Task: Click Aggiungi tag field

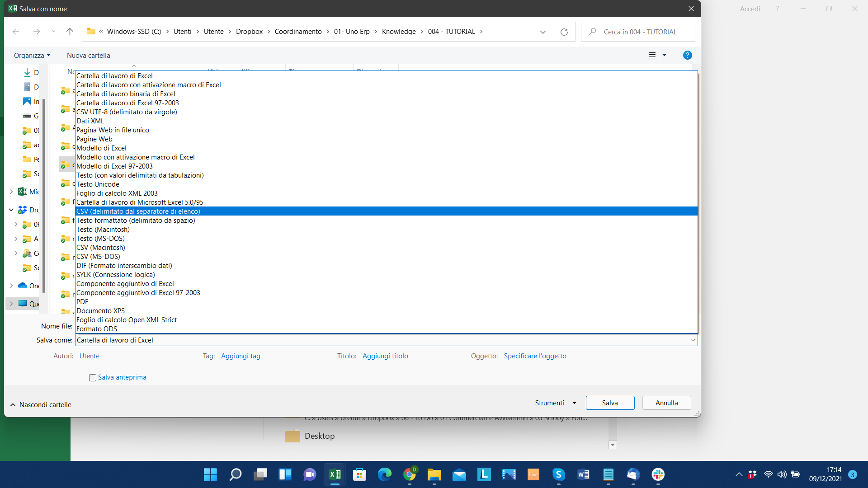Action: point(241,356)
